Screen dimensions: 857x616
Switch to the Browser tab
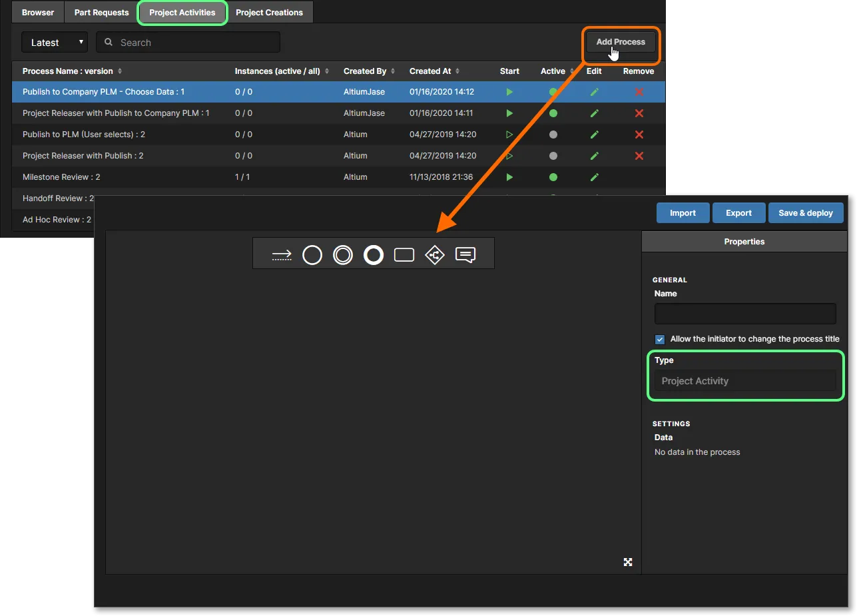[x=38, y=13]
